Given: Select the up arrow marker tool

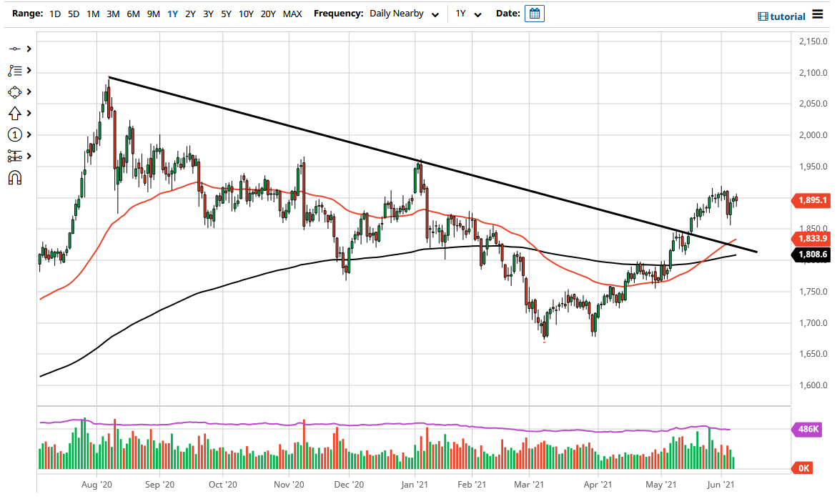Looking at the screenshot, I should (x=14, y=113).
